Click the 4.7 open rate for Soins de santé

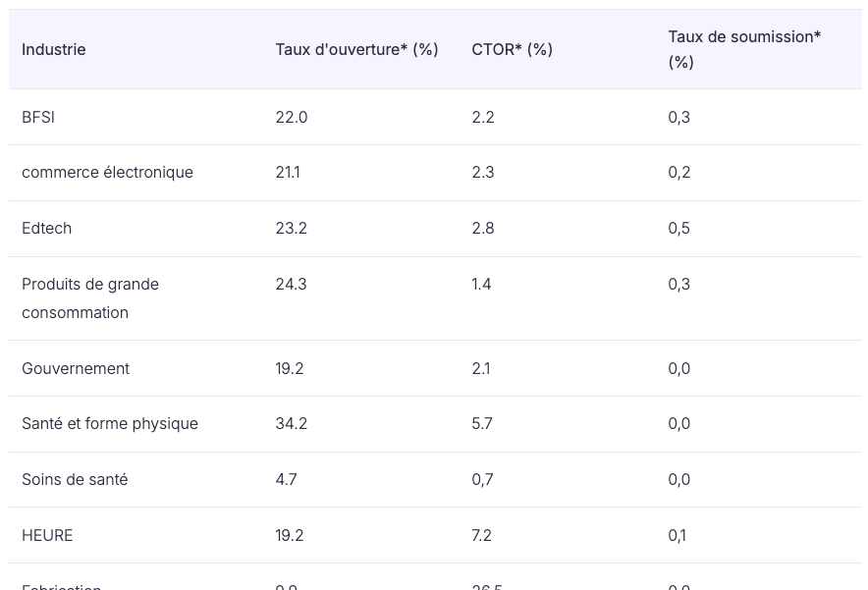click(286, 479)
